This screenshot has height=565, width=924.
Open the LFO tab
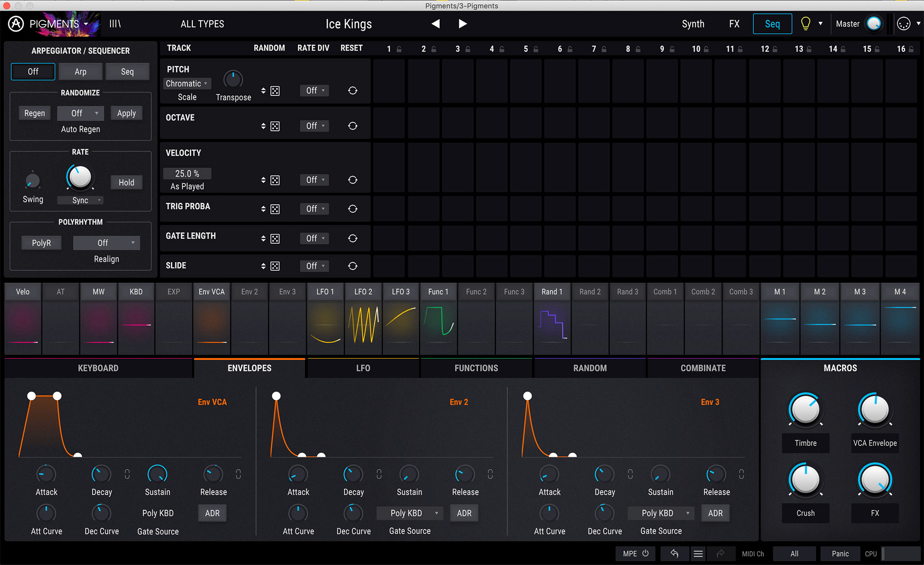[x=363, y=368]
